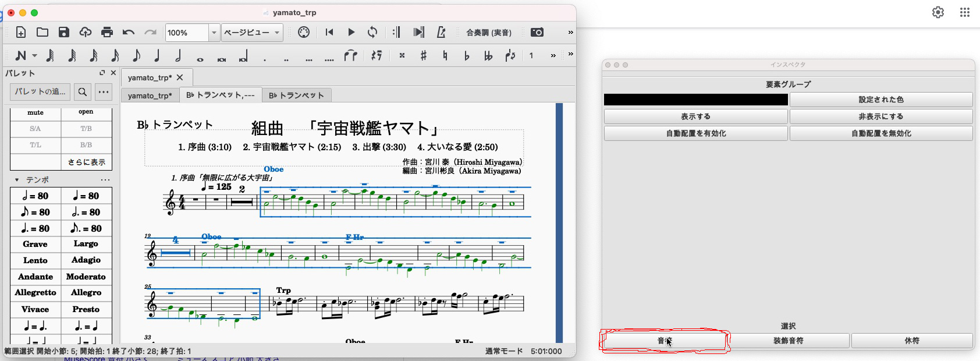Switch to B♭ トランペット part tab

pos(296,95)
